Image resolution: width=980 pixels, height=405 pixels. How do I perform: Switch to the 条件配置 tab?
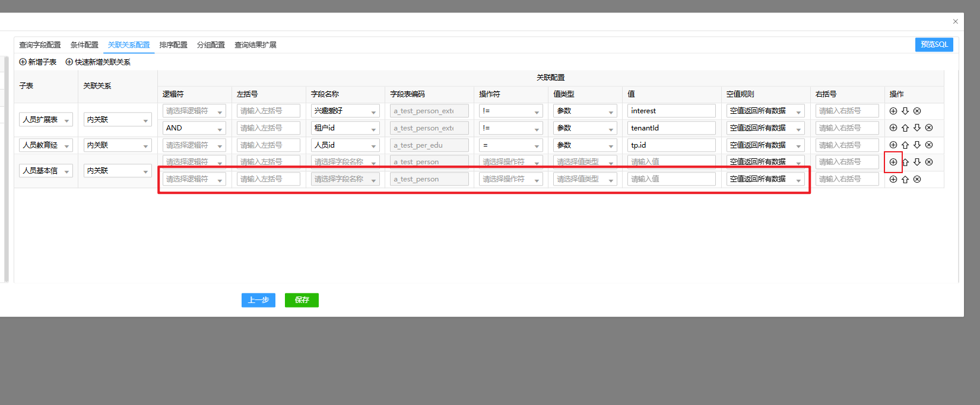(x=84, y=45)
